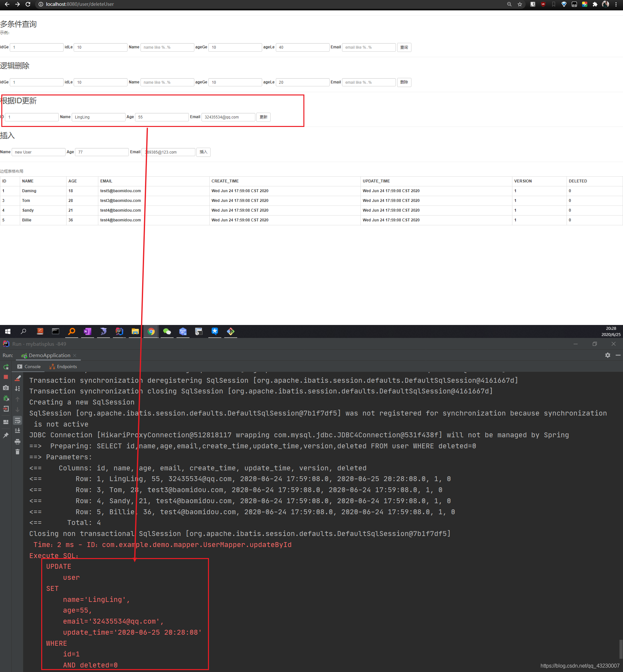Go forward in the Chrome browser
The image size is (623, 672).
click(x=18, y=5)
